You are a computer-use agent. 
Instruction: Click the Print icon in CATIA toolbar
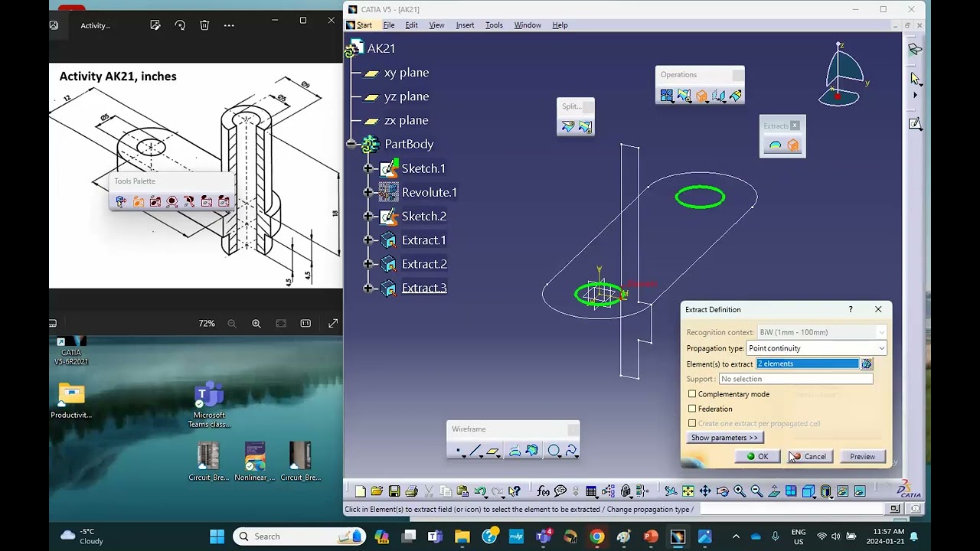pos(411,491)
